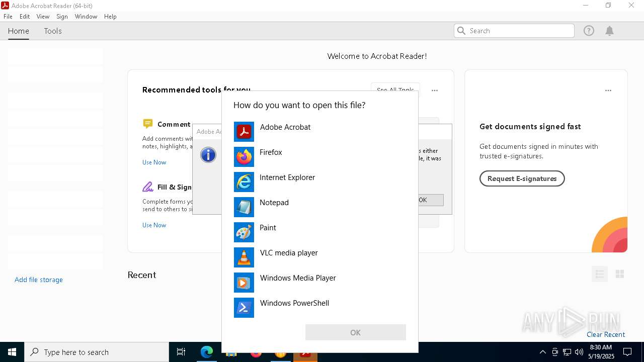Select the Notepad icon in the open-with list
This screenshot has height=362, width=644.
coord(244,207)
